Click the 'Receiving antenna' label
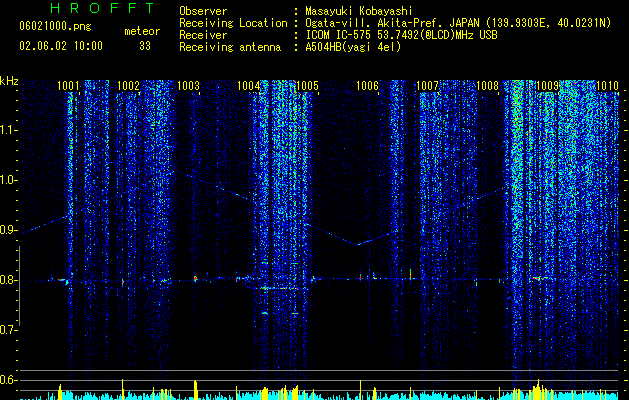Viewport: 629px width, 400px height. [x=230, y=47]
